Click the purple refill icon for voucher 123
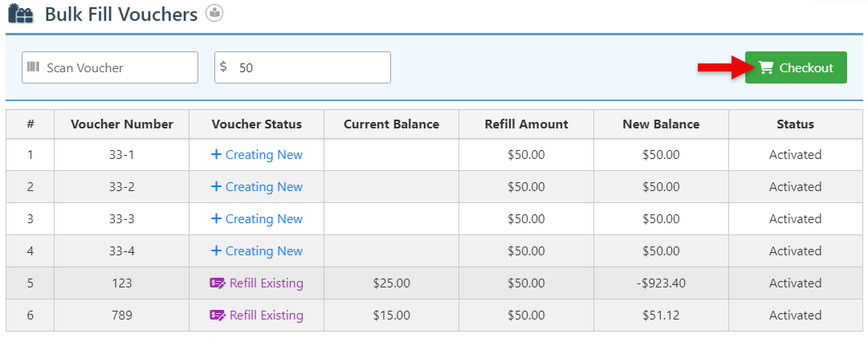Image resolution: width=868 pixels, height=346 pixels. [218, 283]
